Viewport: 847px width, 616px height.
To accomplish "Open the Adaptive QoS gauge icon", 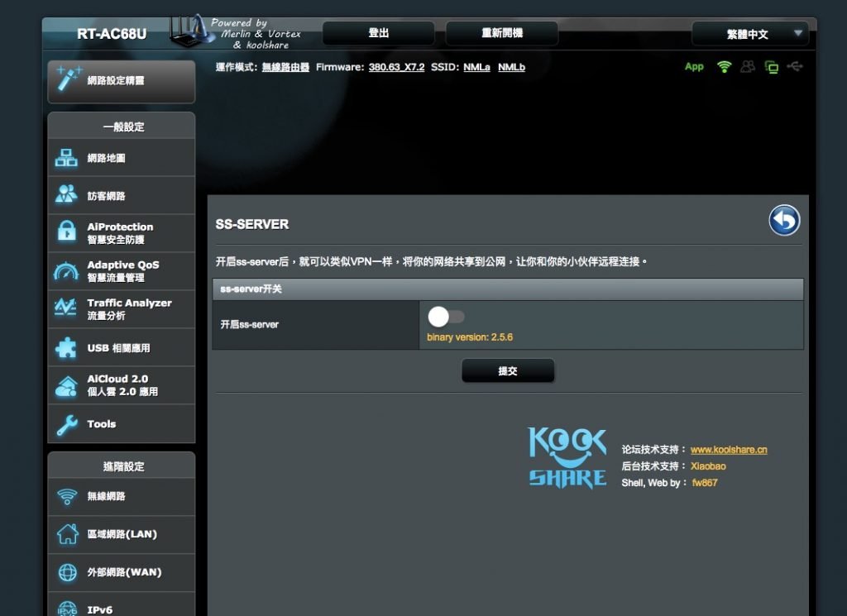I will tap(66, 271).
